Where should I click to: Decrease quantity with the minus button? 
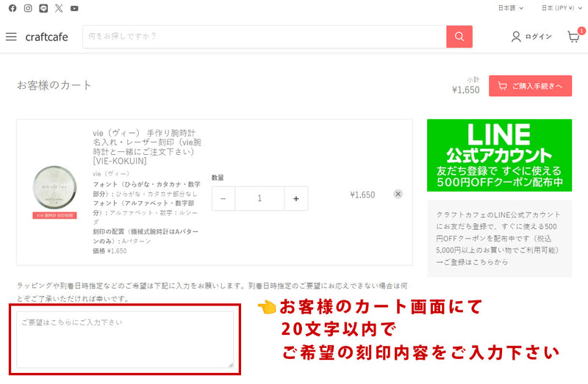(x=223, y=198)
